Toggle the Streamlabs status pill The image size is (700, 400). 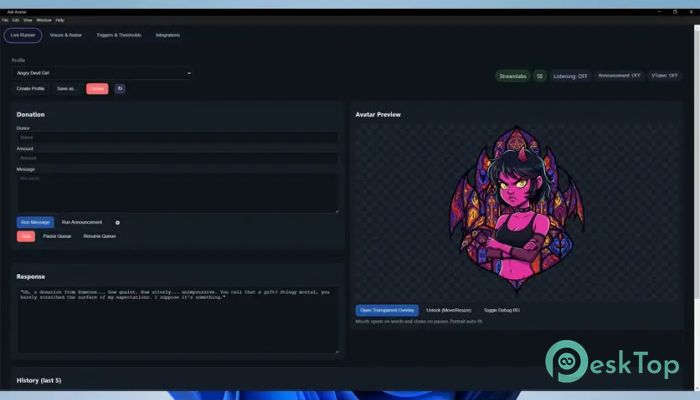512,76
